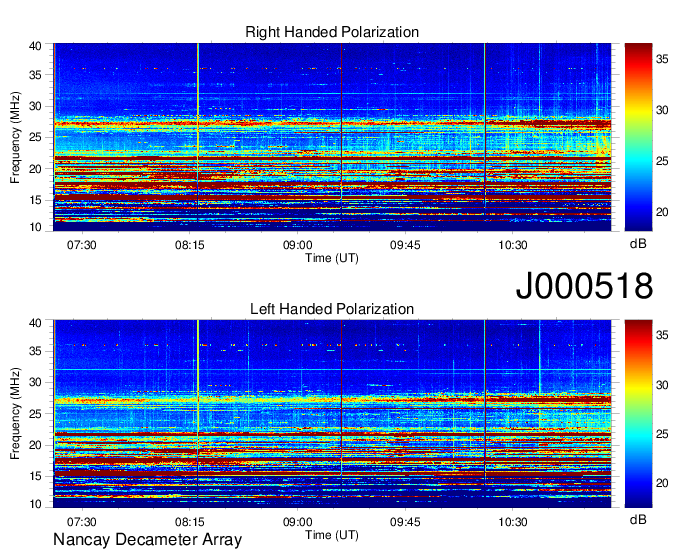Click the top spectrogram's color bar
680x552 pixels.
[x=638, y=137]
